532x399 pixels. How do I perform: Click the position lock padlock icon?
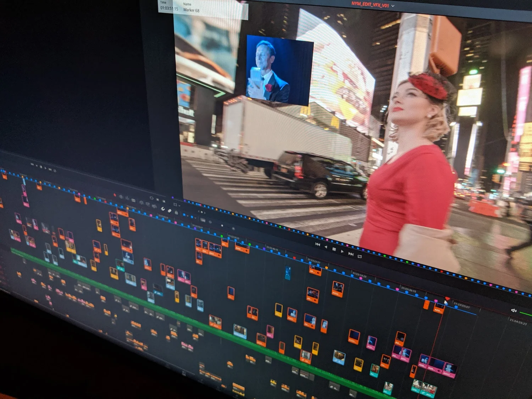(x=176, y=212)
